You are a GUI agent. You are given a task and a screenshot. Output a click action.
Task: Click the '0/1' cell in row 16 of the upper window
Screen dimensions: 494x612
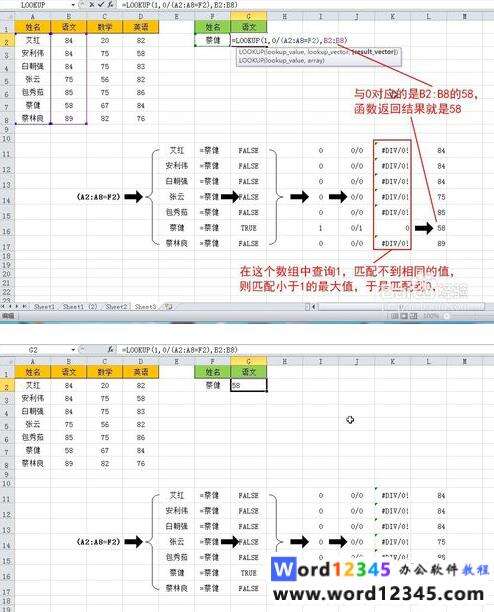click(x=357, y=228)
